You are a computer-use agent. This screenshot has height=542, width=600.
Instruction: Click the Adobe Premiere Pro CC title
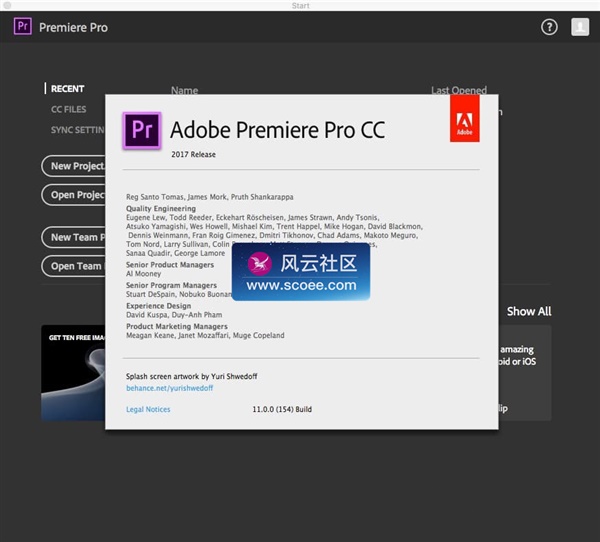tap(277, 130)
